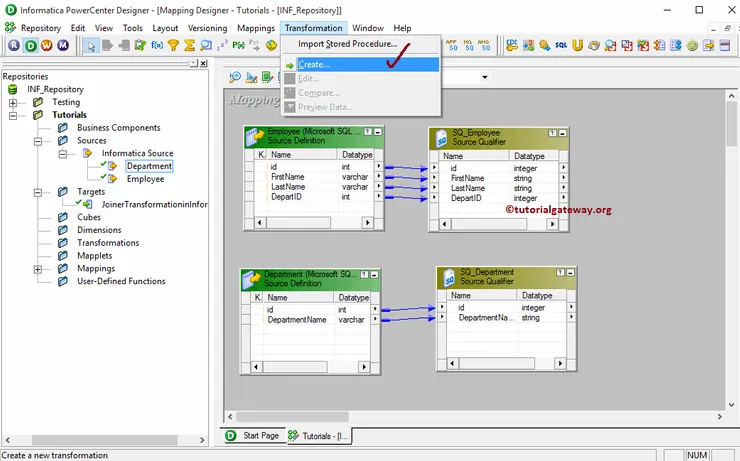The width and height of the screenshot is (740, 461).
Task: Select the Department source in tree
Action: 149,166
